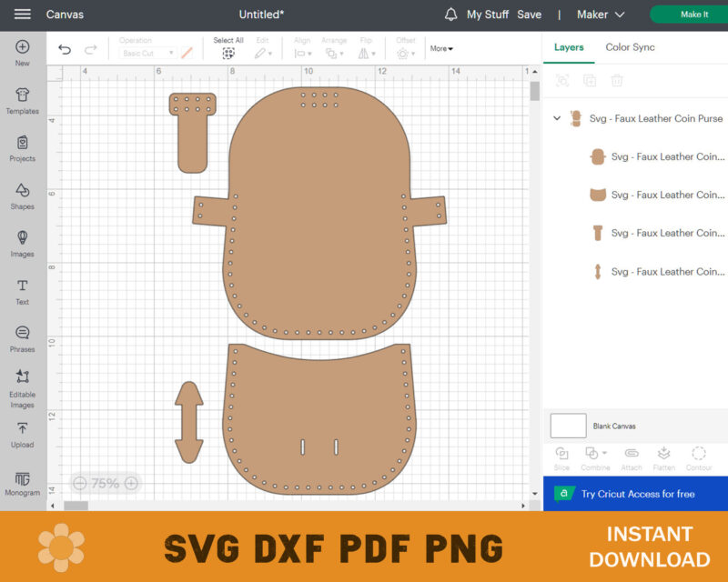Open the Contour tool
The width and height of the screenshot is (728, 582).
point(699,455)
